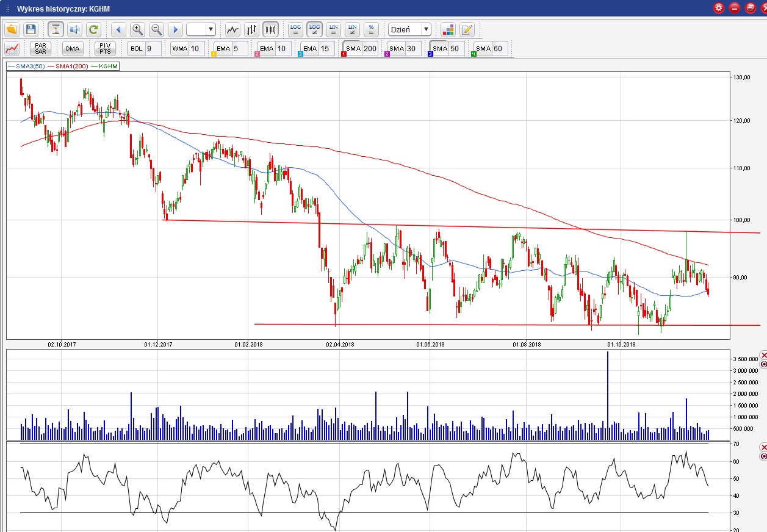Switch to line chart type
Viewport: 767px width, 532px height.
(x=232, y=29)
